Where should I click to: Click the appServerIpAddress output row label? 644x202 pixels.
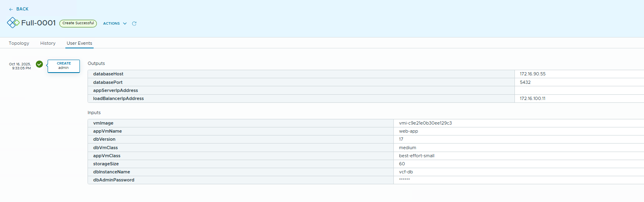tap(115, 90)
